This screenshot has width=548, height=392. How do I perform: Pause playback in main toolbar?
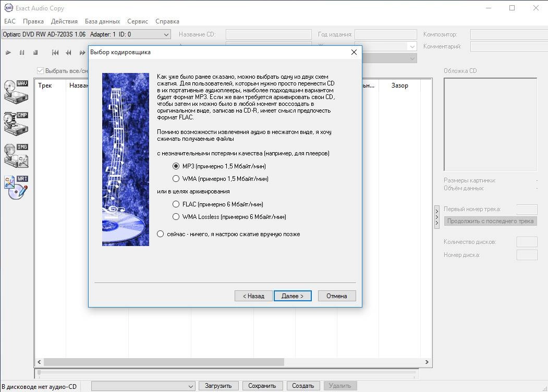coord(22,53)
